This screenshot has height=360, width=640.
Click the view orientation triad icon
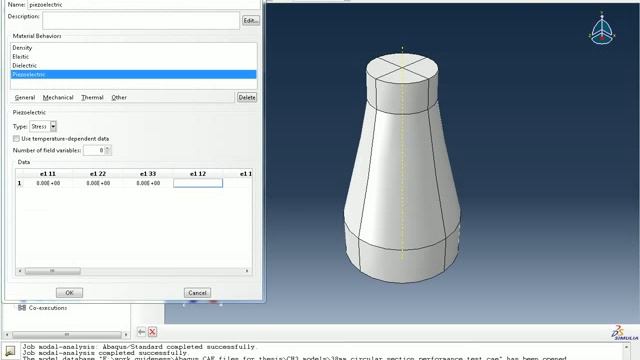point(602,29)
